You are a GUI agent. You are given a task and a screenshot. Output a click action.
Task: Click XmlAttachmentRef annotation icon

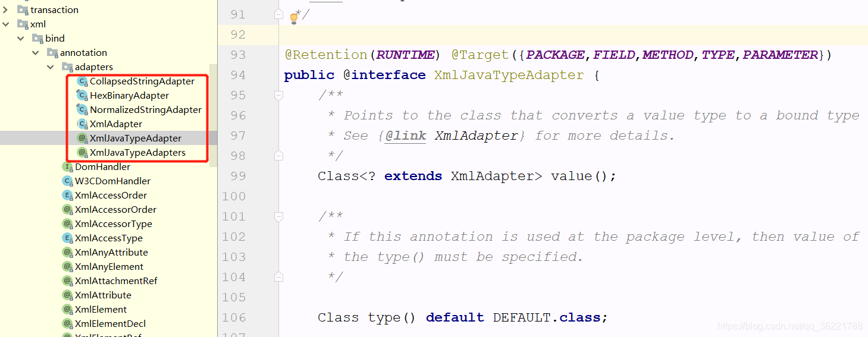(67, 281)
